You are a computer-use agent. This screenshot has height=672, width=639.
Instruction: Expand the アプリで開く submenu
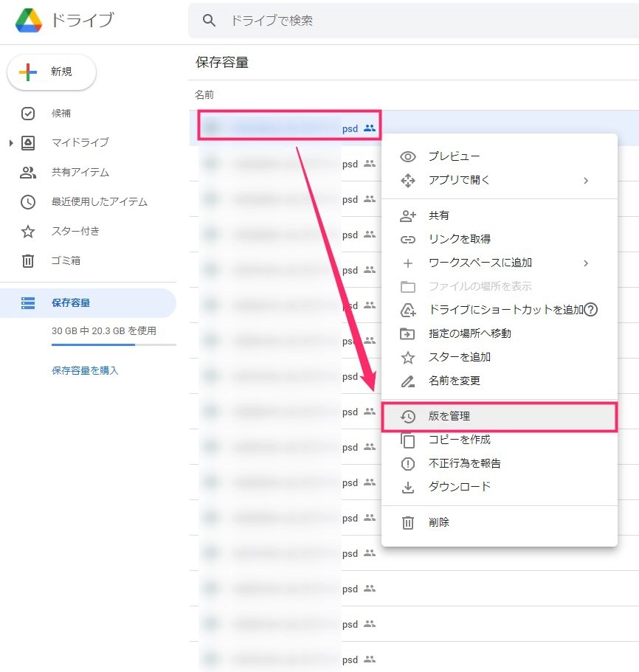[x=586, y=180]
